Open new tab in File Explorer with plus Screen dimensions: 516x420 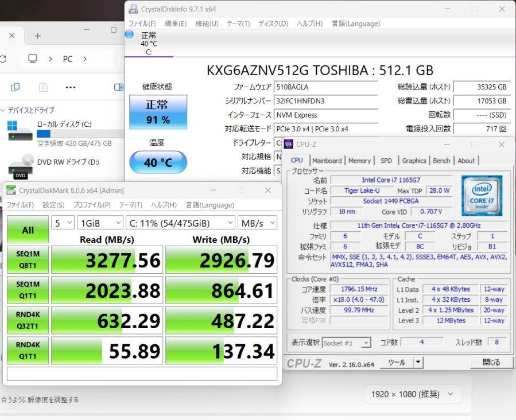click(x=38, y=36)
